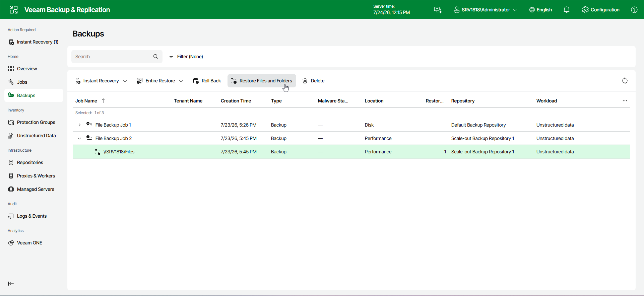Click the search magnifier icon
The width and height of the screenshot is (644, 296).
[156, 57]
